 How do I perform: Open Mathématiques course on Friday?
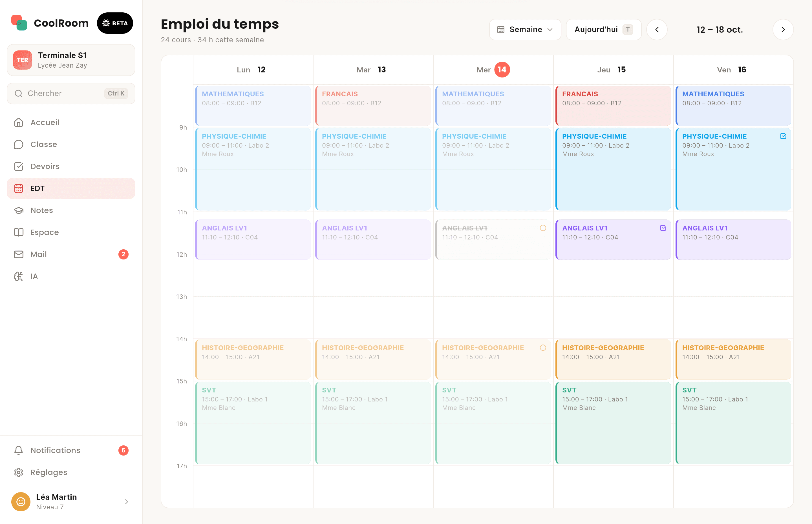tap(733, 105)
